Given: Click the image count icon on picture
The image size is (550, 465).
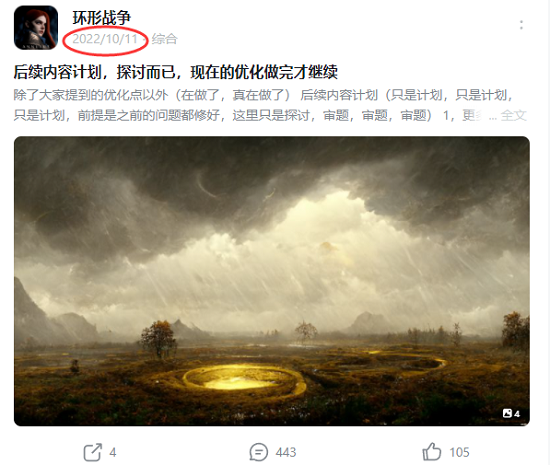Looking at the screenshot, I should 507,413.
